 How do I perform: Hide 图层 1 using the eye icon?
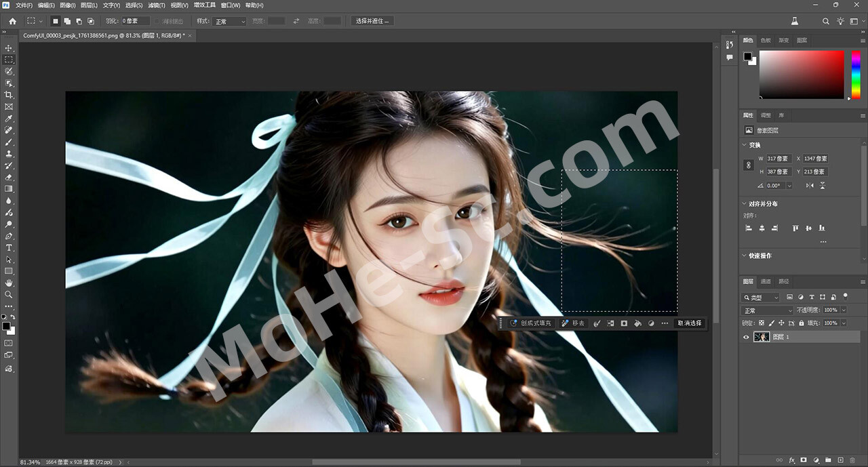point(747,337)
